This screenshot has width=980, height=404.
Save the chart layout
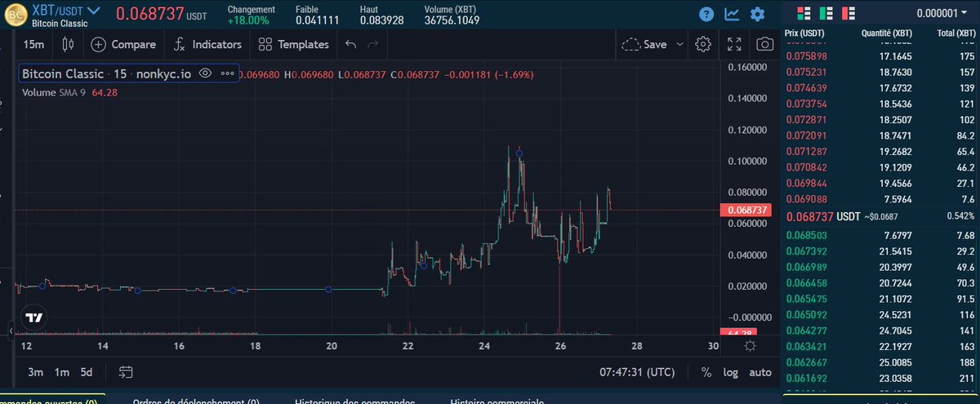coord(644,44)
